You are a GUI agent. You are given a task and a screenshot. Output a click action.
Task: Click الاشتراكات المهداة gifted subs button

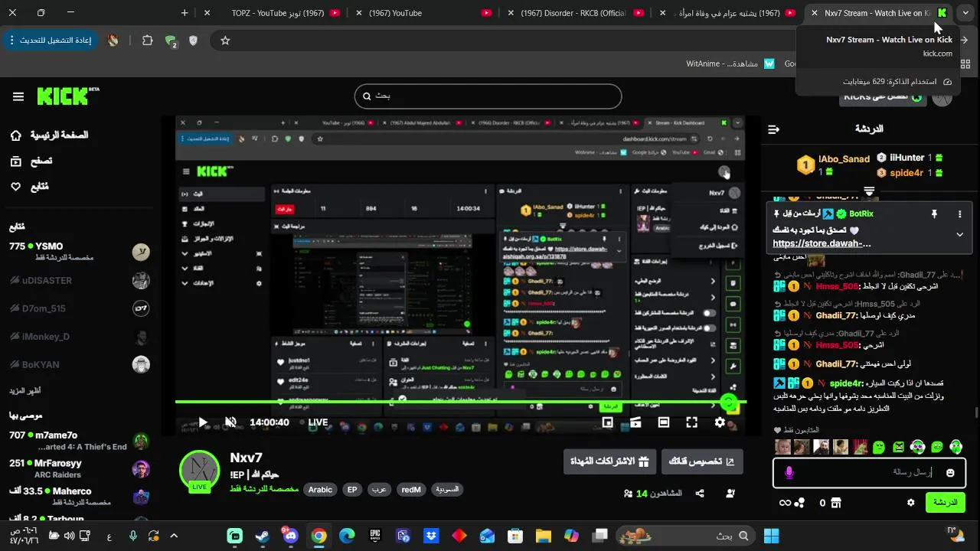(x=609, y=461)
